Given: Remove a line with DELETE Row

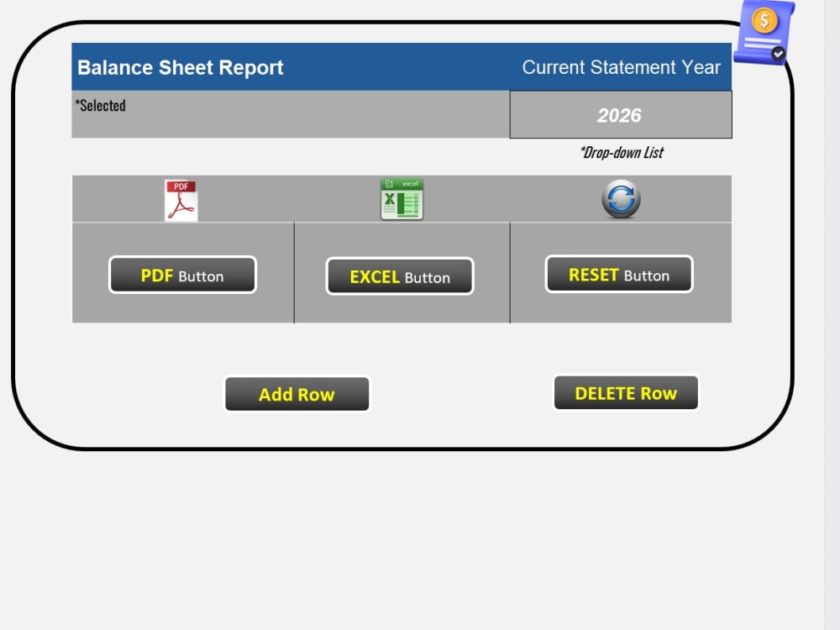Looking at the screenshot, I should click(626, 392).
